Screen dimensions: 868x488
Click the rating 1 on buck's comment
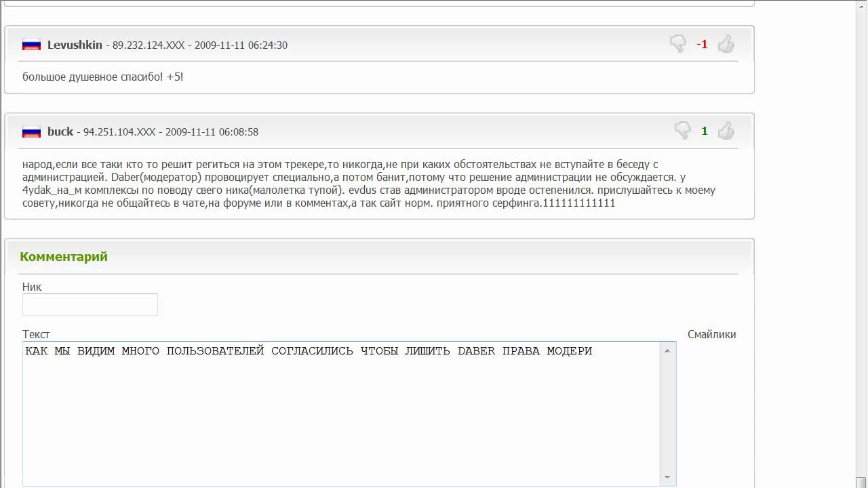click(x=704, y=131)
